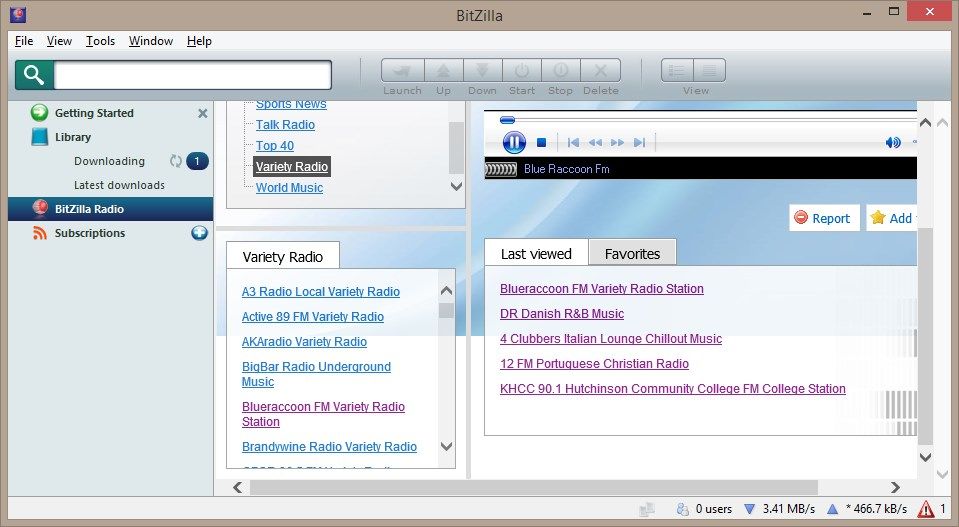
Task: Open the File menu
Action: coord(24,41)
